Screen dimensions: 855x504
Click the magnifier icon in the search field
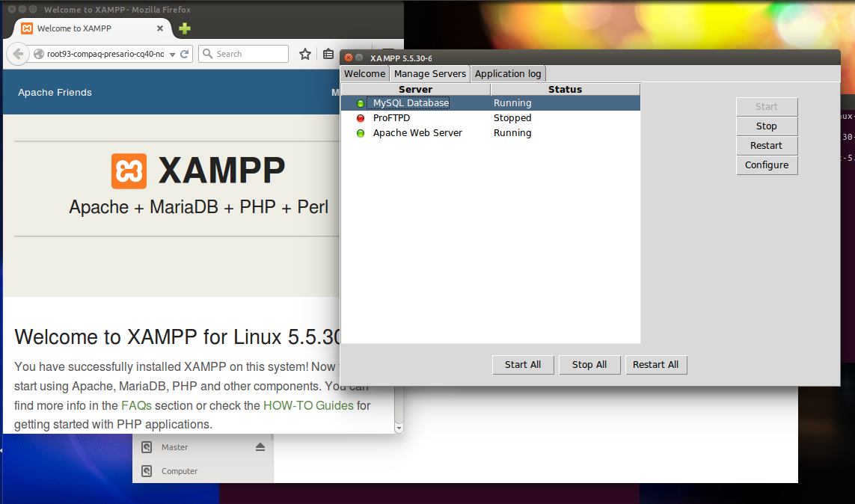[208, 53]
